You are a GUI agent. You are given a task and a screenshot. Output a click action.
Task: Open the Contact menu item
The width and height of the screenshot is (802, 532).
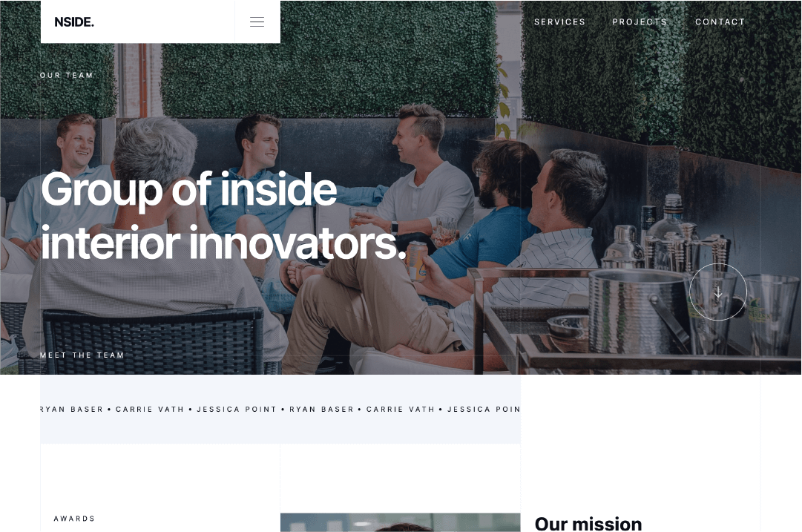pyautogui.click(x=720, y=22)
